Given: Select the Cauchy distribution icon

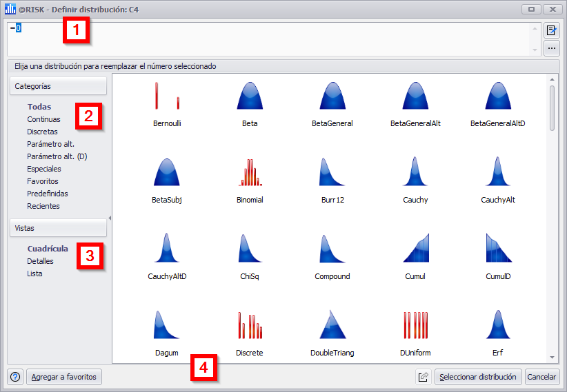Looking at the screenshot, I should click(415, 173).
